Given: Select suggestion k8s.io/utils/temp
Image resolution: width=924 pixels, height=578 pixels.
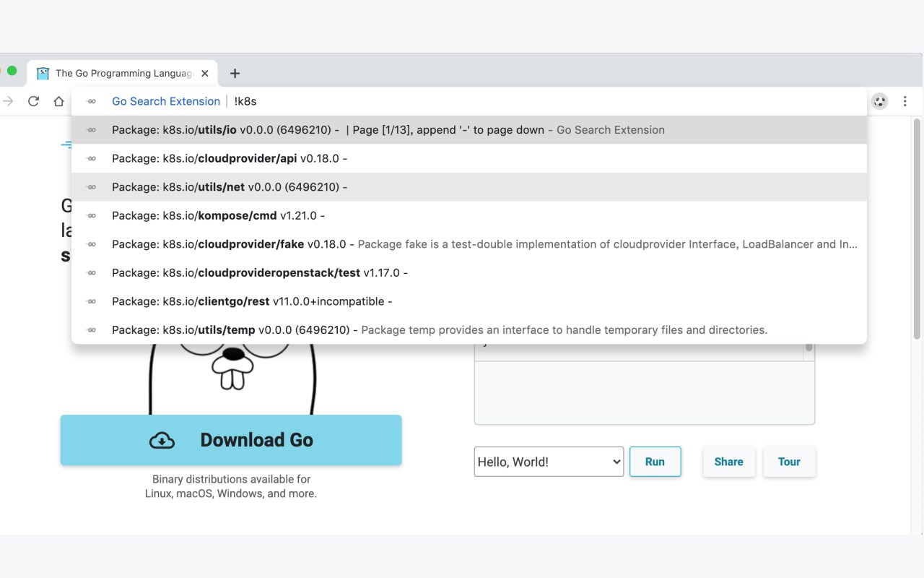Looking at the screenshot, I should pyautogui.click(x=469, y=329).
